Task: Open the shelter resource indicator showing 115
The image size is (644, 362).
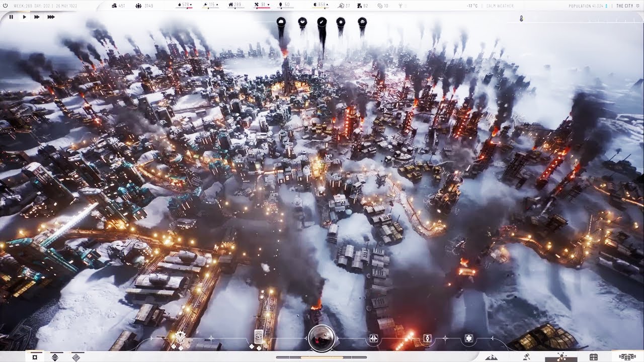Action: [211, 6]
